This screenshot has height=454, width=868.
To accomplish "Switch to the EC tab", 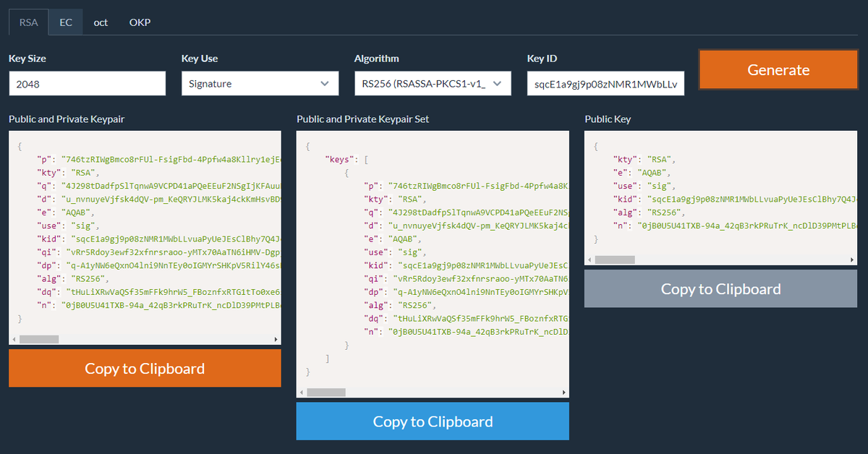I will point(66,22).
